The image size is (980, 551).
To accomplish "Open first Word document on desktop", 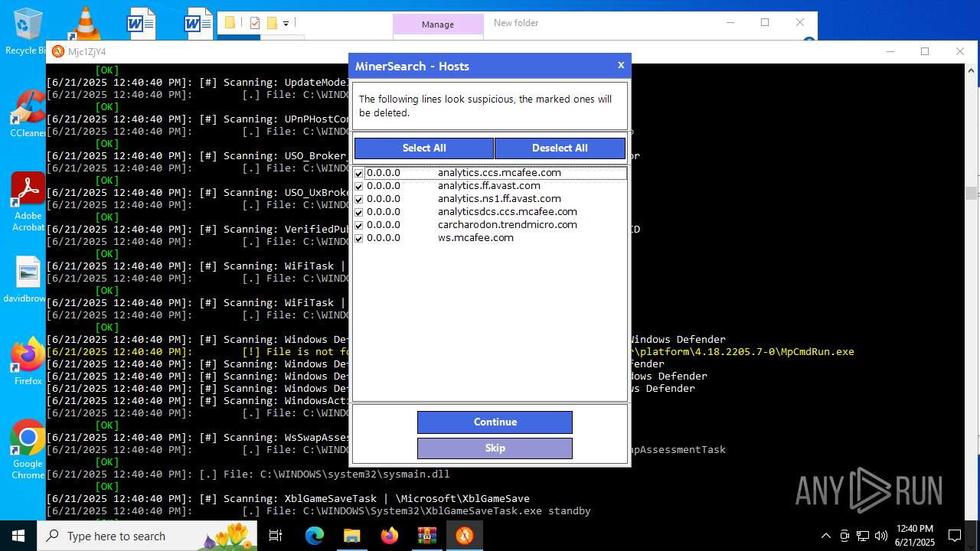I will (x=141, y=23).
